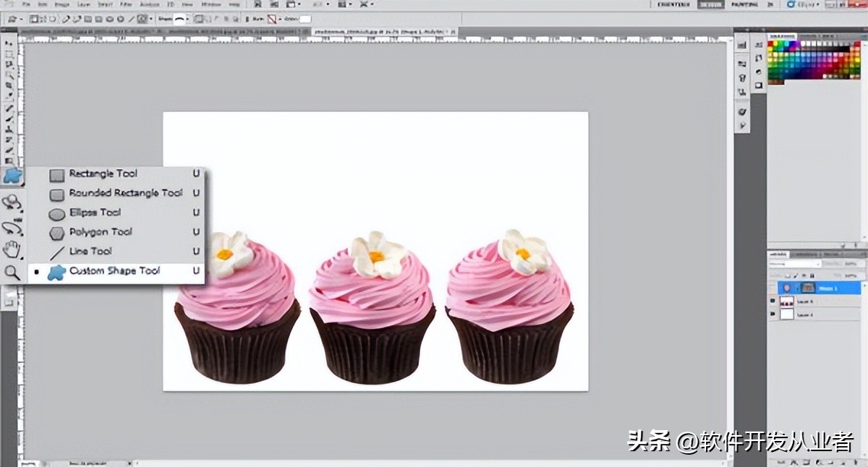The height and width of the screenshot is (467, 868).
Task: Toggle lock image pixels brush icon
Action: coord(796,275)
